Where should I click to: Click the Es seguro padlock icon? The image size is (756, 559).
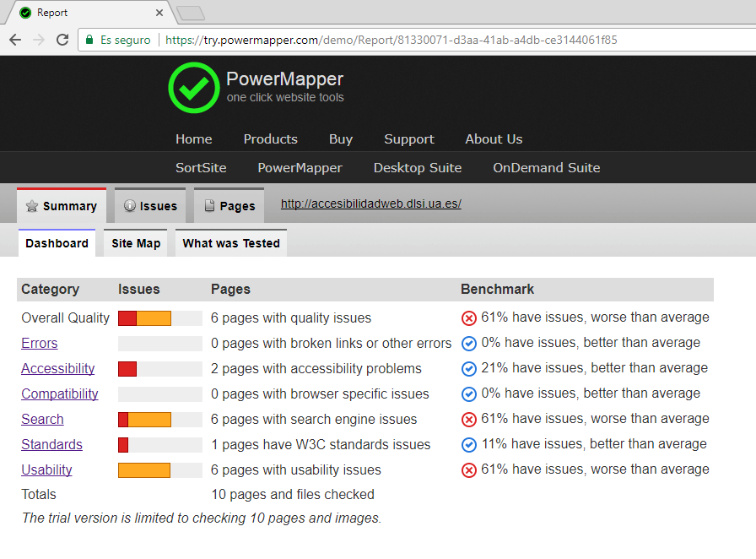click(88, 39)
